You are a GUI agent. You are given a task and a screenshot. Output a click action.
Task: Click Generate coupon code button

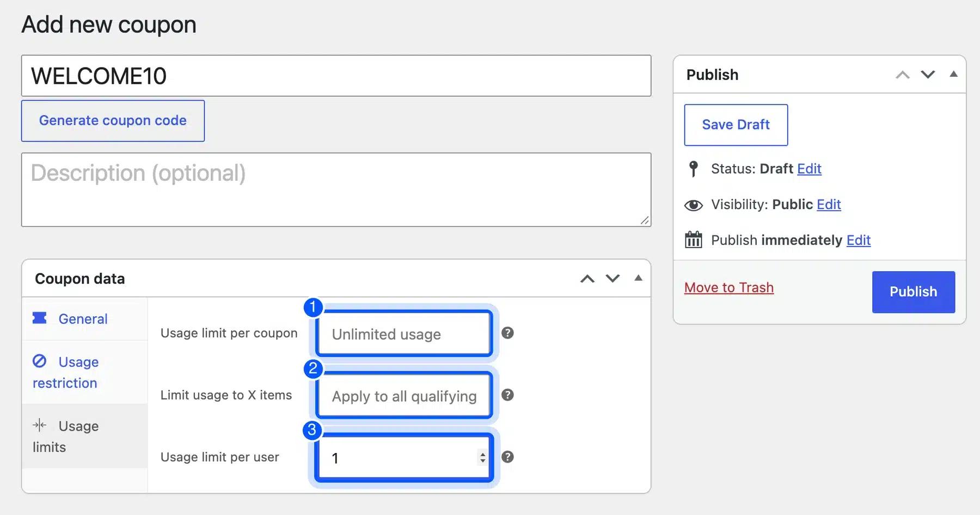(x=113, y=120)
